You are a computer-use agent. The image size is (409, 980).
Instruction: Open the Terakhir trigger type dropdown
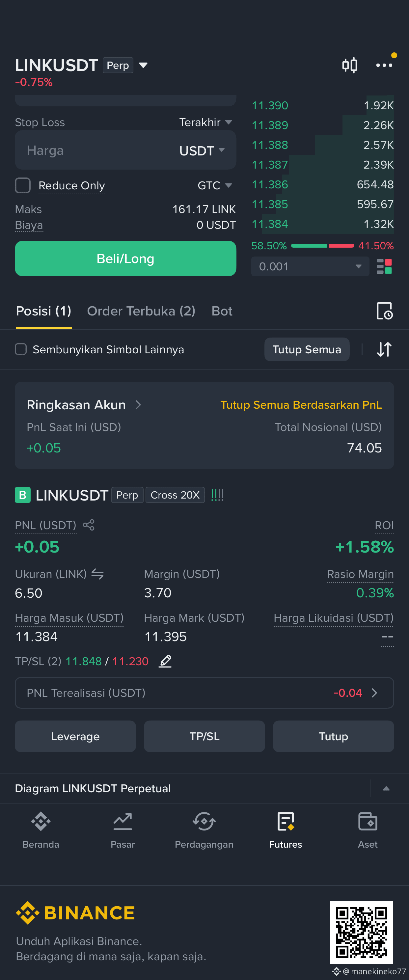tap(205, 122)
